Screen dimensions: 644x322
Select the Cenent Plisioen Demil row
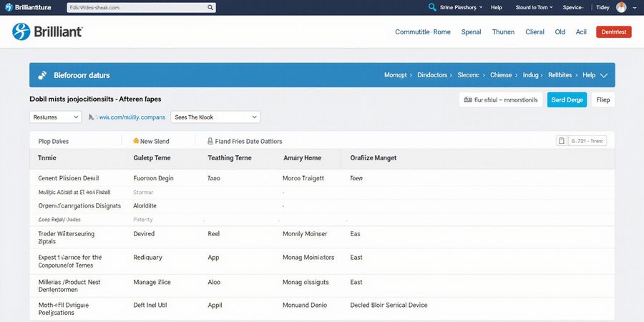(322, 178)
